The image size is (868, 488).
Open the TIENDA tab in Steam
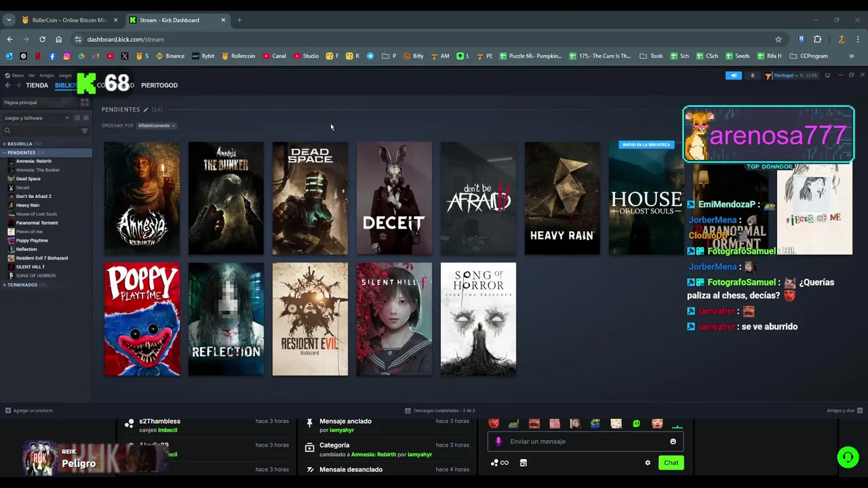(37, 85)
